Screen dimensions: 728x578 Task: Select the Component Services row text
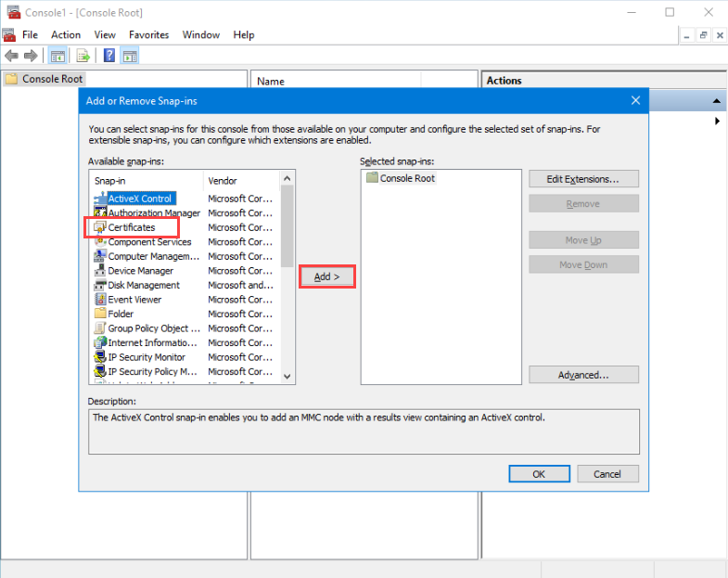coord(149,242)
